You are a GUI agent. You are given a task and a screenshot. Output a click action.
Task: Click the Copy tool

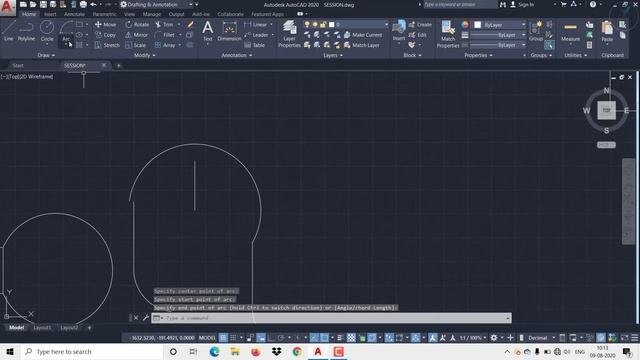[x=105, y=35]
